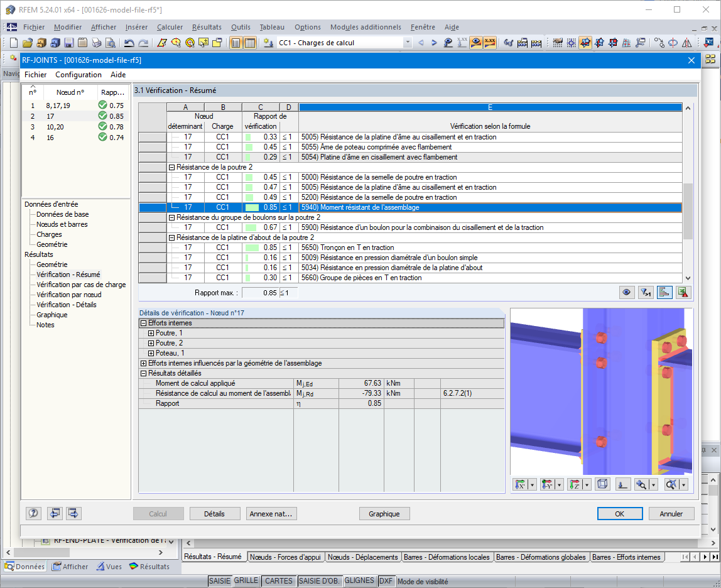Switch to Nœuds - Forces d'appui tab
This screenshot has height=588, width=721.
click(285, 557)
